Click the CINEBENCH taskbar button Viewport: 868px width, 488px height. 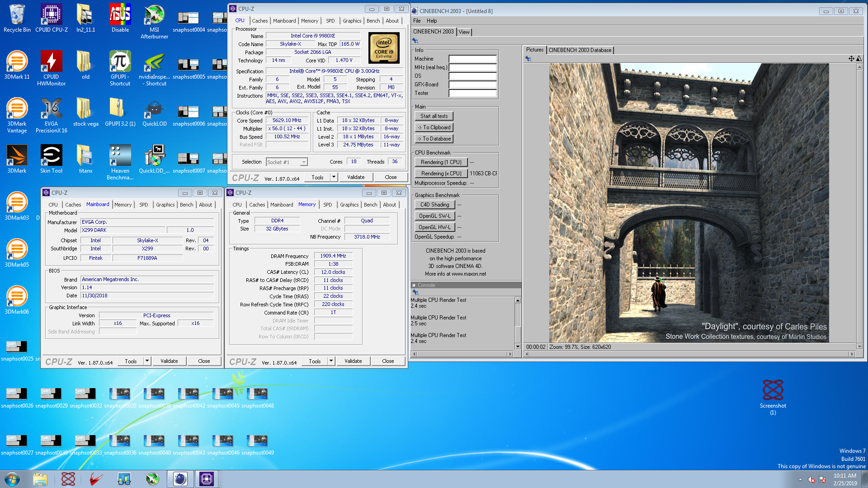[x=180, y=479]
